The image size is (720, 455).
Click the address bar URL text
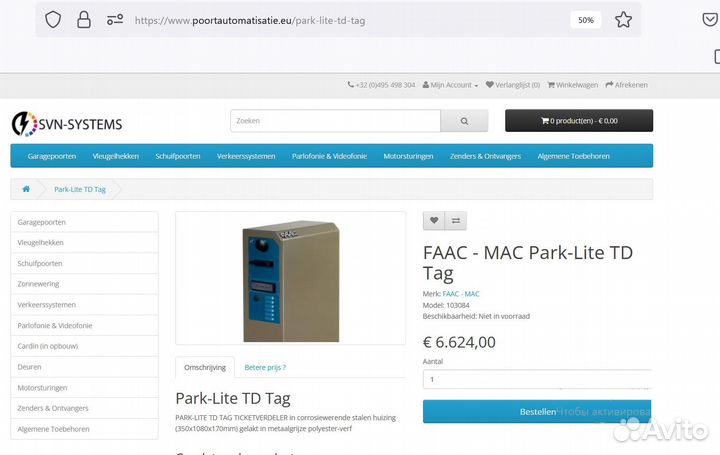point(250,21)
